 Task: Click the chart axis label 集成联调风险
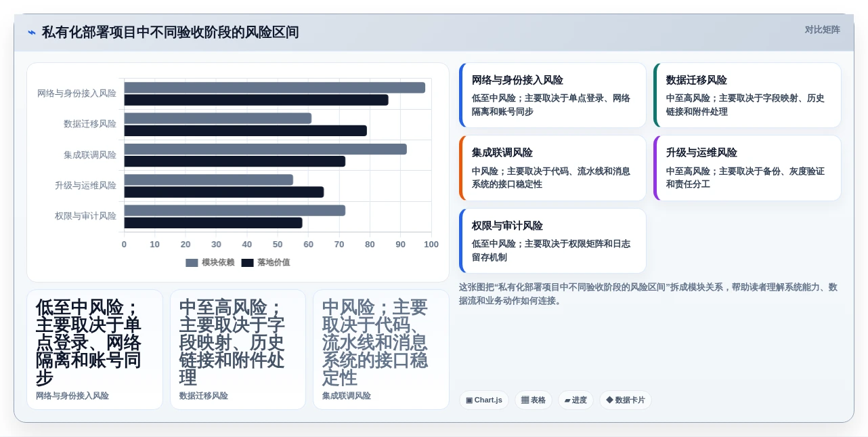(x=90, y=155)
